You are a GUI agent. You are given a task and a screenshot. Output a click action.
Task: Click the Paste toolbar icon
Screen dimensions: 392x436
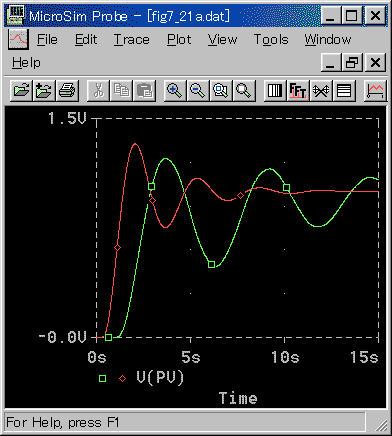pyautogui.click(x=144, y=90)
